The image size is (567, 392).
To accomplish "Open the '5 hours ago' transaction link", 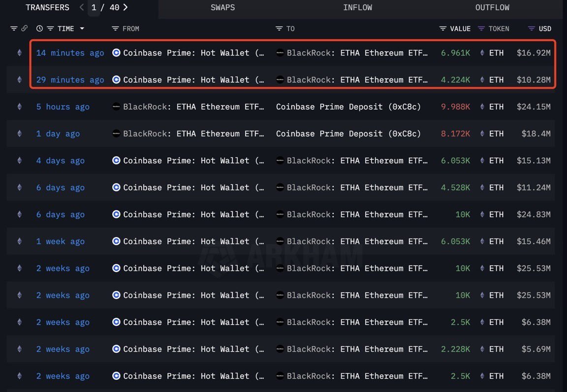I will pos(63,107).
